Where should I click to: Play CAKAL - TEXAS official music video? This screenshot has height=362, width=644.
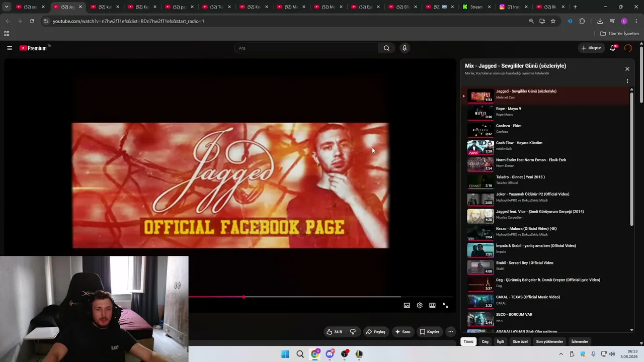click(x=546, y=301)
